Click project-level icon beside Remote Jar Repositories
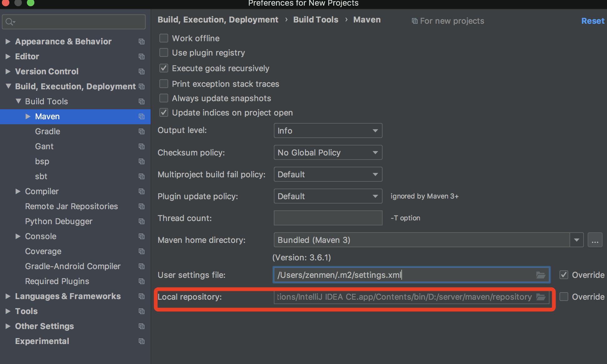This screenshot has width=607, height=364. pos(142,206)
